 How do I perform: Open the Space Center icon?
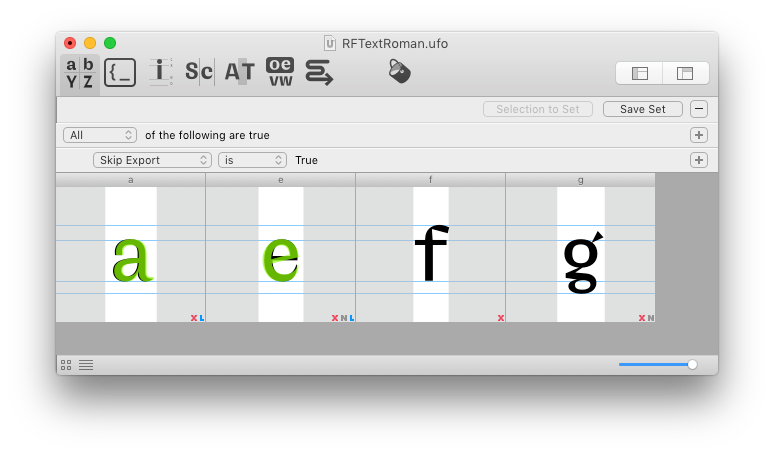[x=199, y=72]
